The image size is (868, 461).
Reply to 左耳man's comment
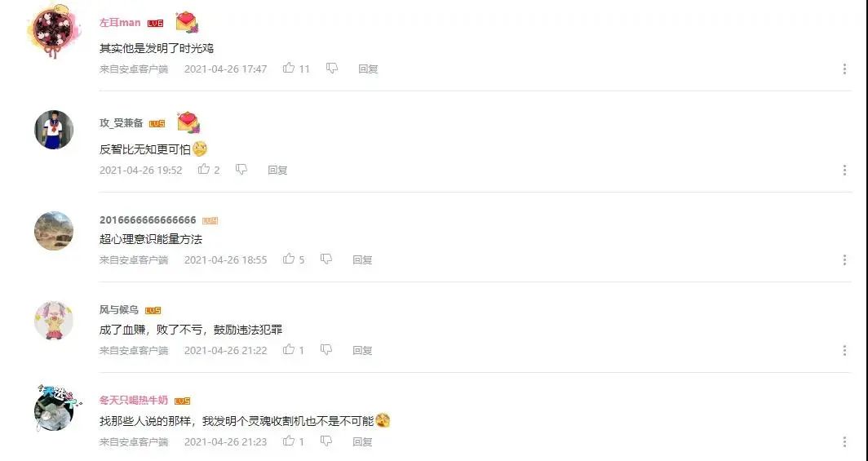coord(368,69)
